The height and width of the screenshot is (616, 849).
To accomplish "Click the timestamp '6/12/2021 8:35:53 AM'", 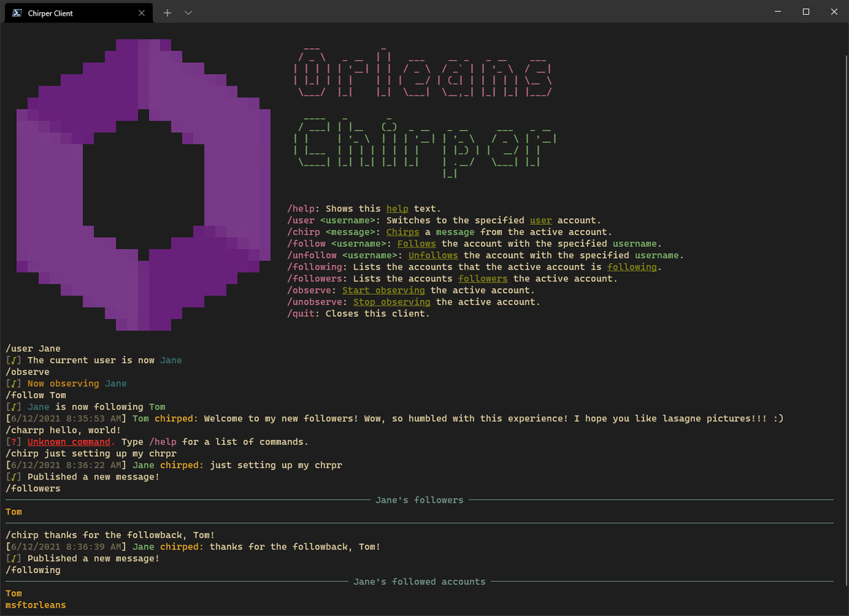I will (66, 419).
